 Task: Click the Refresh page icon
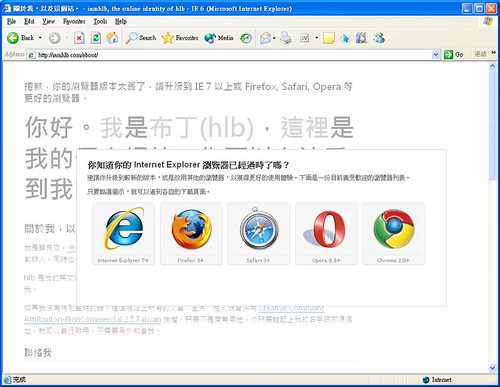click(x=96, y=38)
